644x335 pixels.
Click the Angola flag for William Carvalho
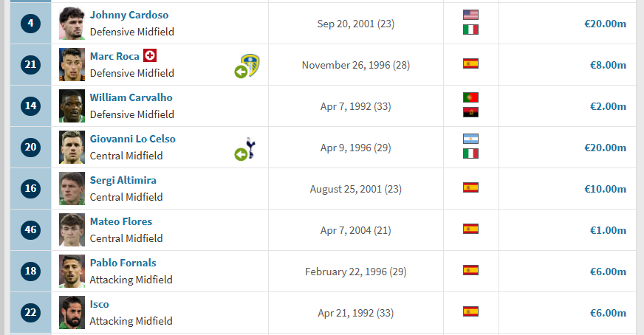coord(470,112)
